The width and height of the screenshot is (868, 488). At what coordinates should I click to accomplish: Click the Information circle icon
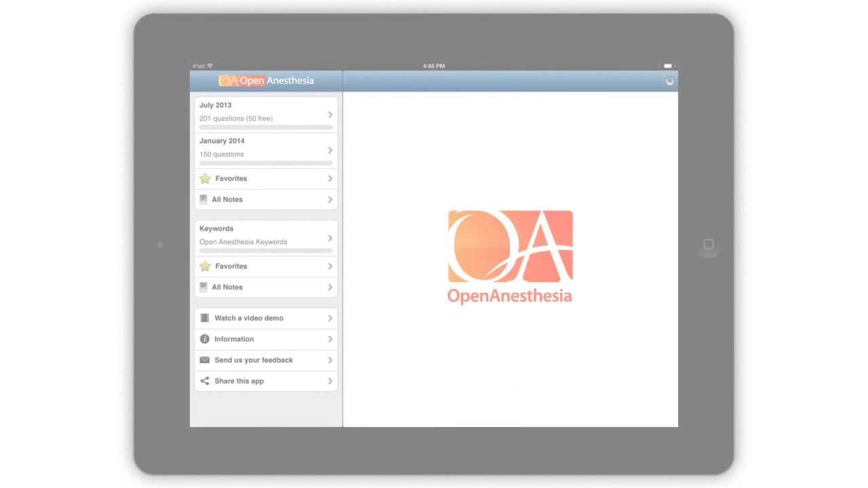pyautogui.click(x=205, y=339)
